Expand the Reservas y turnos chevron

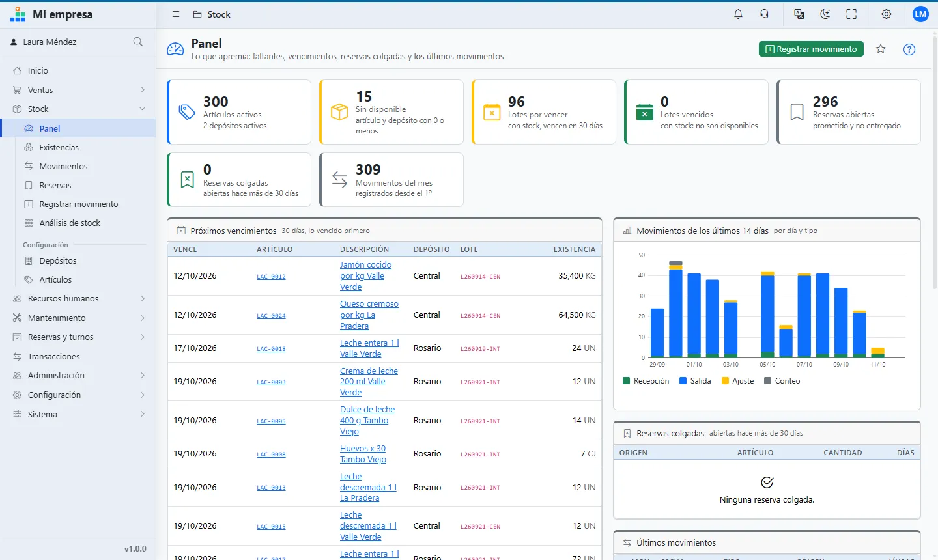point(143,337)
